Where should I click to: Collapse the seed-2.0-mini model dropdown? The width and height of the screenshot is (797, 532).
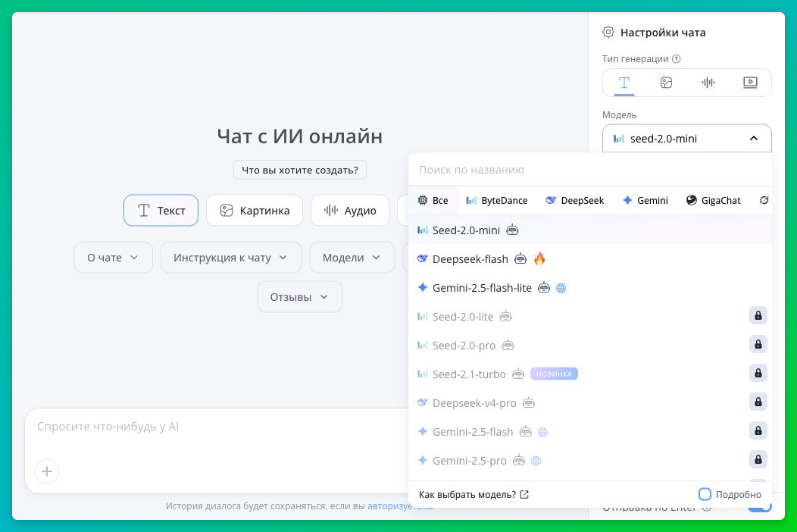pos(686,139)
